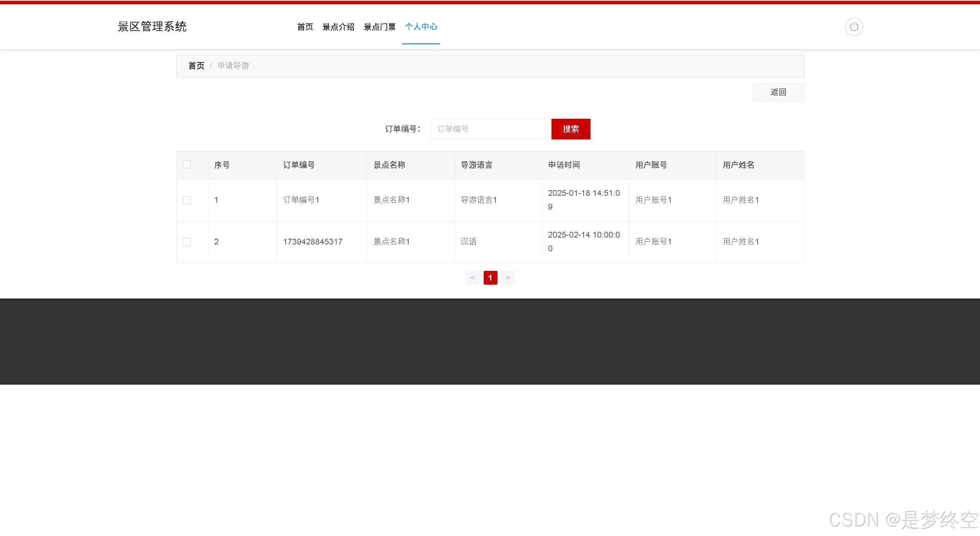Click 申请时间 column header
Viewport: 980px width, 536px height.
point(564,165)
